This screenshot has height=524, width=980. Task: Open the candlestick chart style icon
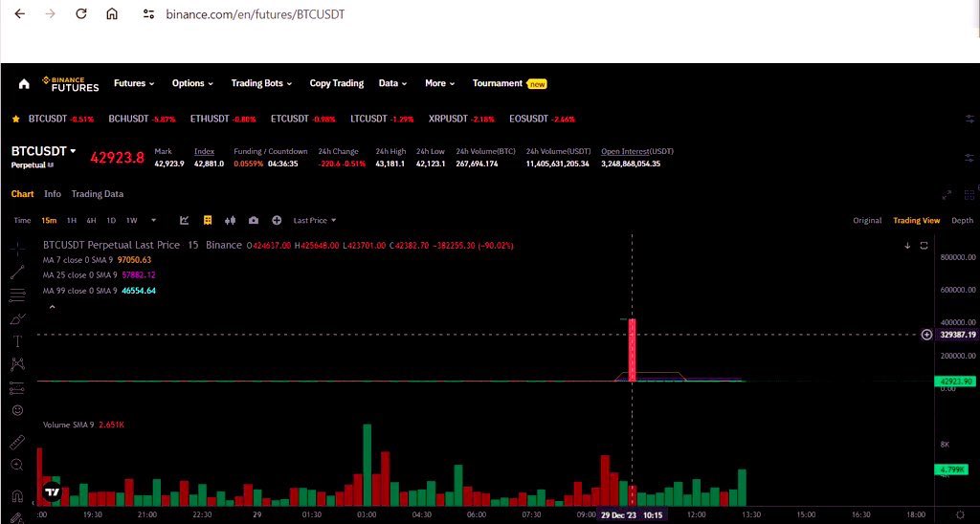230,221
